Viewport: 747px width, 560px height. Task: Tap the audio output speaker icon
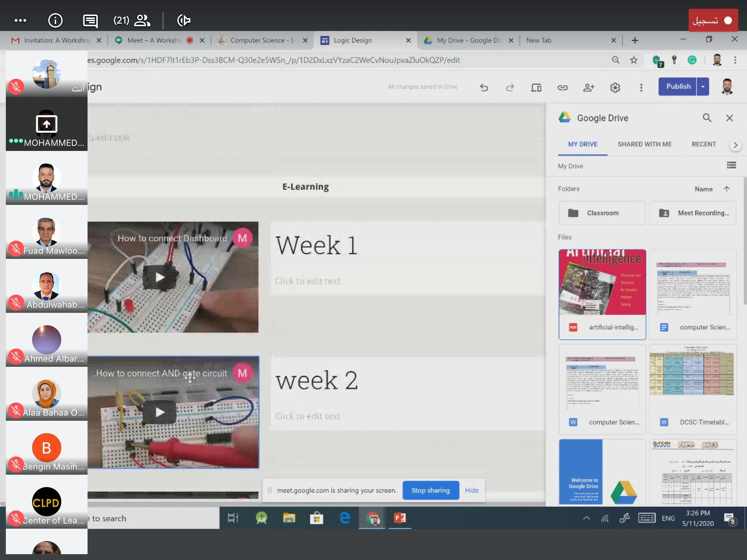click(183, 20)
